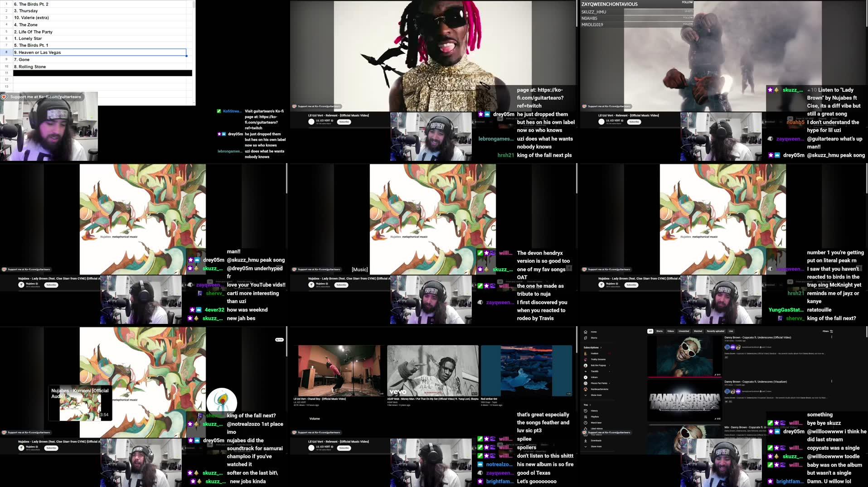Open the three-dot menu on Danny Brown Copycats video
Screen dimensions: 868x487
tap(832, 337)
